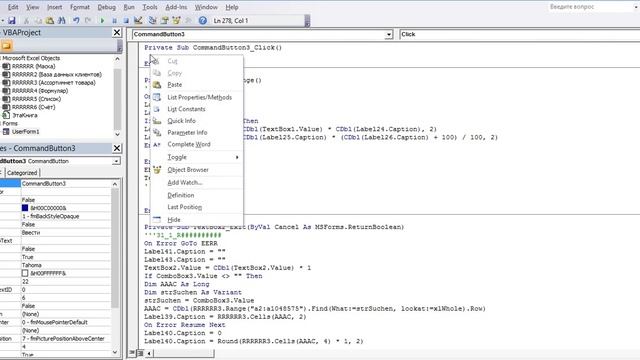Screen dimensions: 640x360
Task: Click the Find binoculars icon
Action: (x=62, y=20)
